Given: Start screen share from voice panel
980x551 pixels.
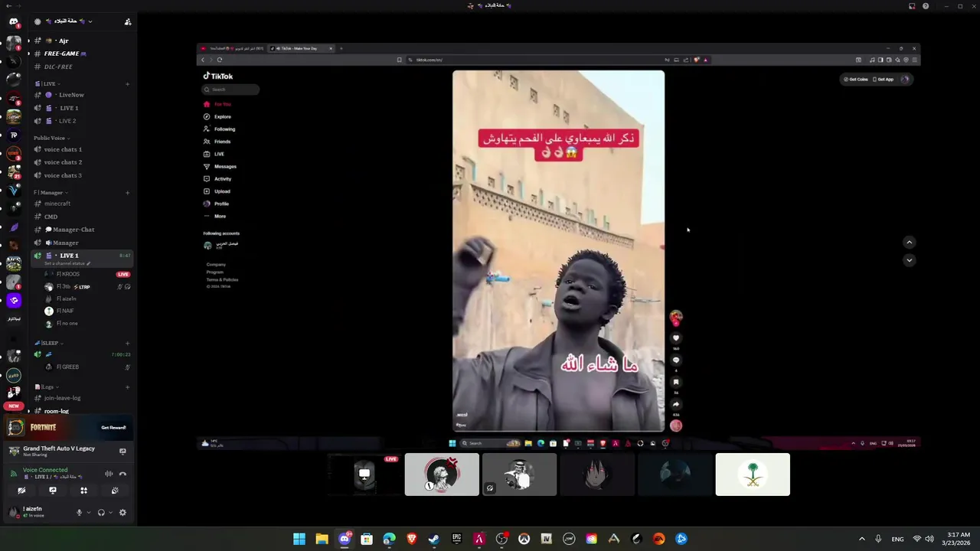Looking at the screenshot, I should [x=53, y=491].
